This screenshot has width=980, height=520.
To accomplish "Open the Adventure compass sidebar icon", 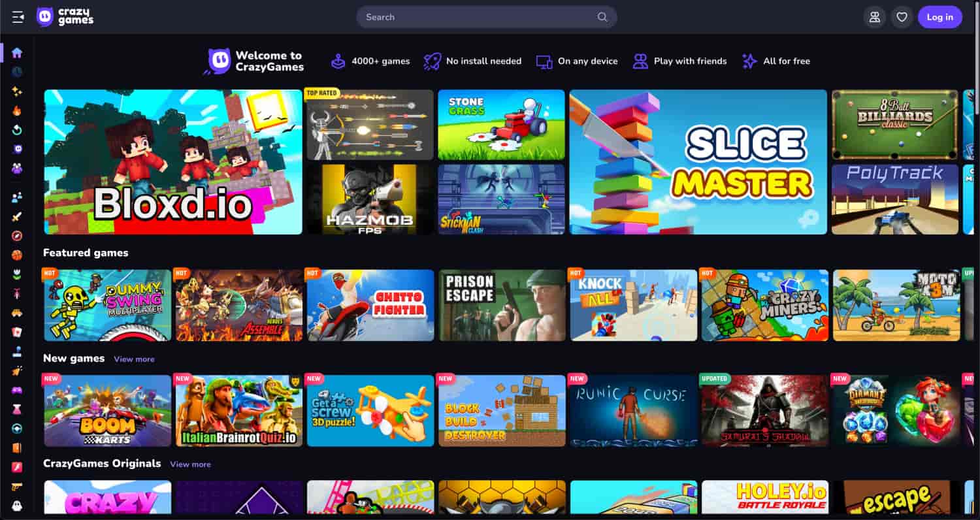I will point(17,236).
